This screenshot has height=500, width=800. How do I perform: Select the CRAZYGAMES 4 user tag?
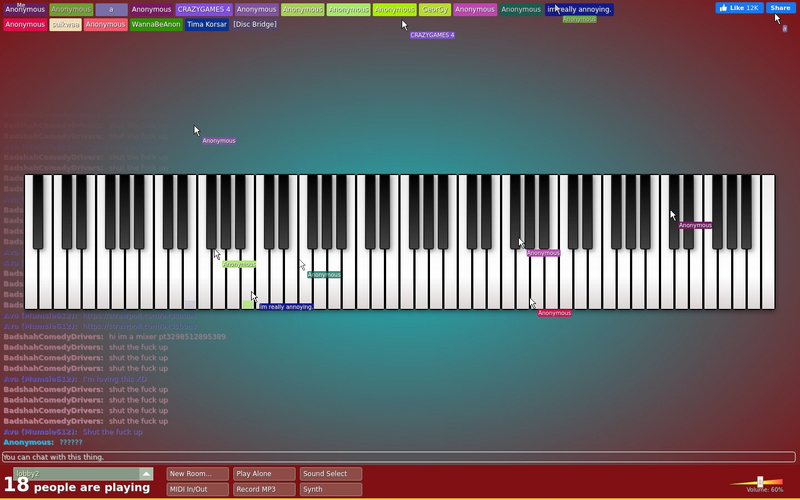204,9
